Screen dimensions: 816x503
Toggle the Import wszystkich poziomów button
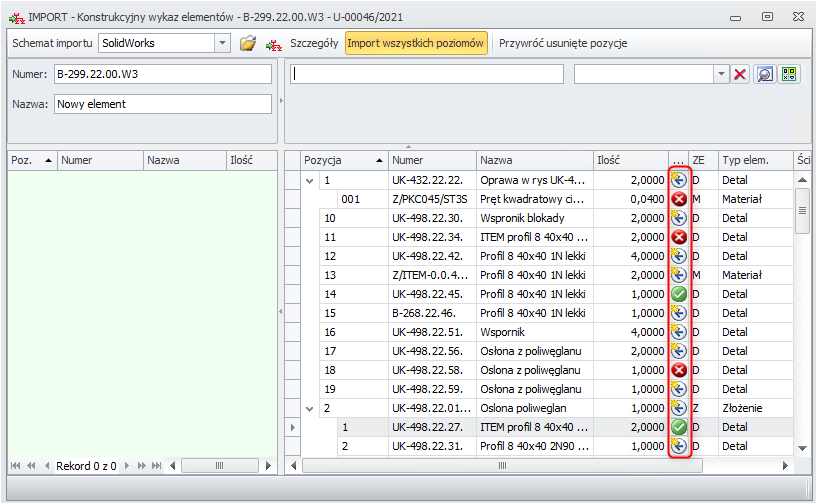416,44
